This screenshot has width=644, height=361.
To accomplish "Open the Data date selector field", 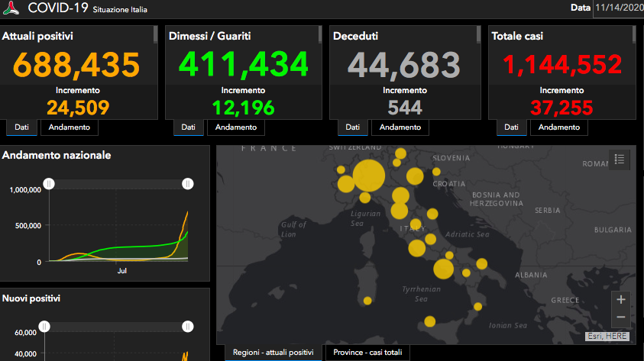I will (619, 8).
